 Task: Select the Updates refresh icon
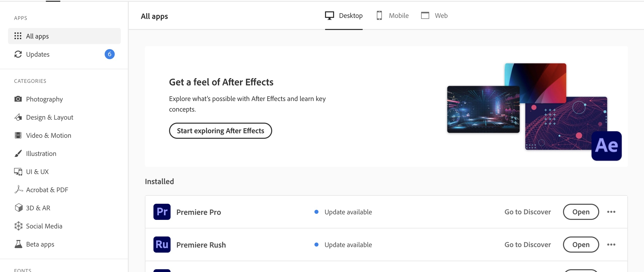[18, 54]
